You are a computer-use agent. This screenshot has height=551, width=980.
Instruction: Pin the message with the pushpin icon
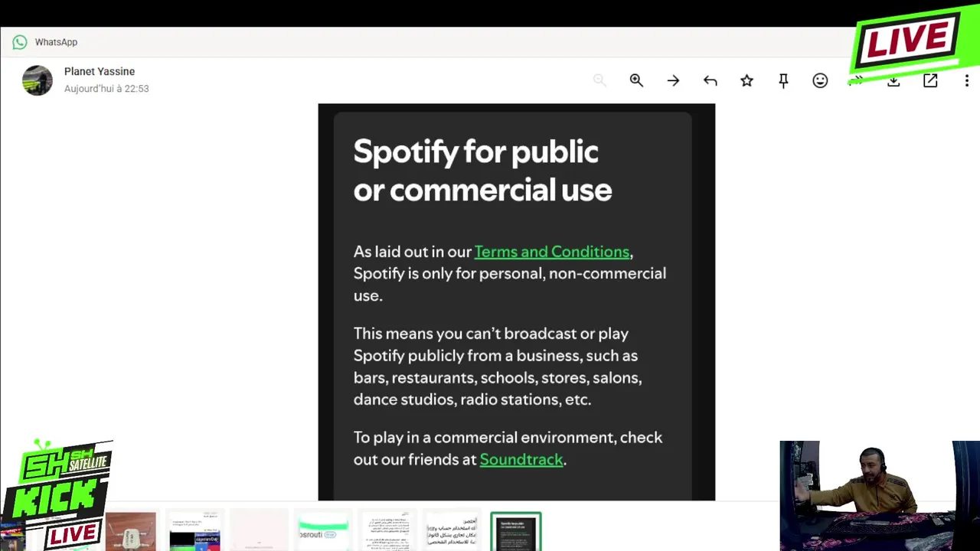[x=783, y=80]
